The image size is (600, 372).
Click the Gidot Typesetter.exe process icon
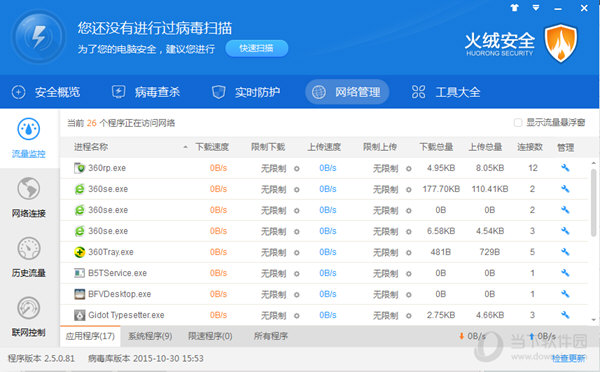[79, 315]
